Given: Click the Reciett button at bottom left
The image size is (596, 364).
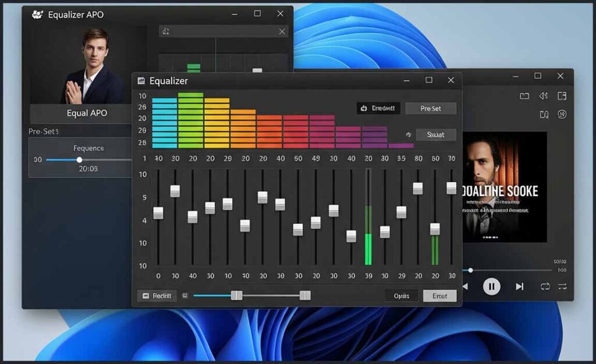Looking at the screenshot, I should click(157, 296).
